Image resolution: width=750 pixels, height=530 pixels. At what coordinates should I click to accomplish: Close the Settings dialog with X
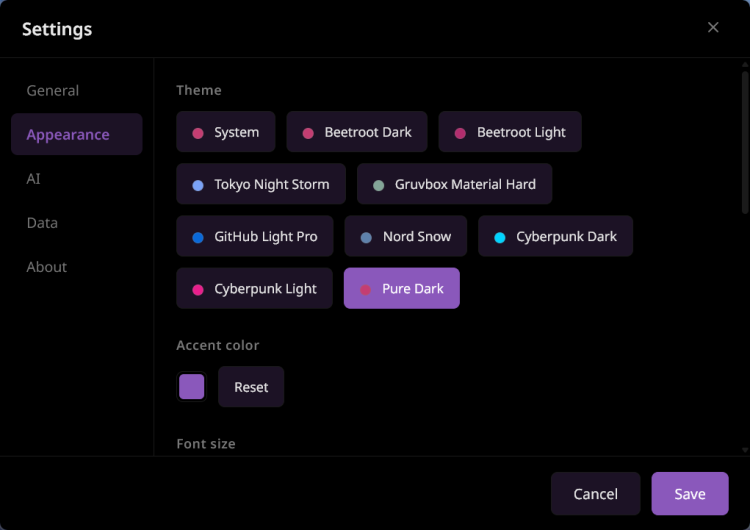pyautogui.click(x=713, y=28)
